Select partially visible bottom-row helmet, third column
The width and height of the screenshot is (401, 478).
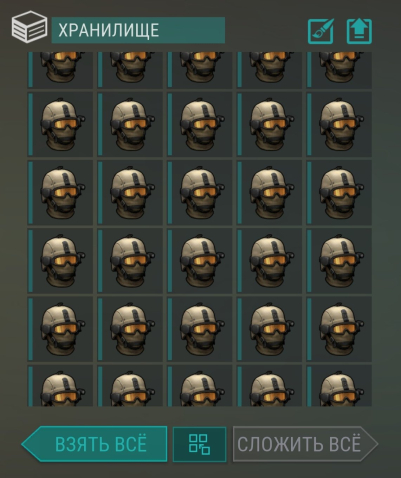(x=200, y=386)
